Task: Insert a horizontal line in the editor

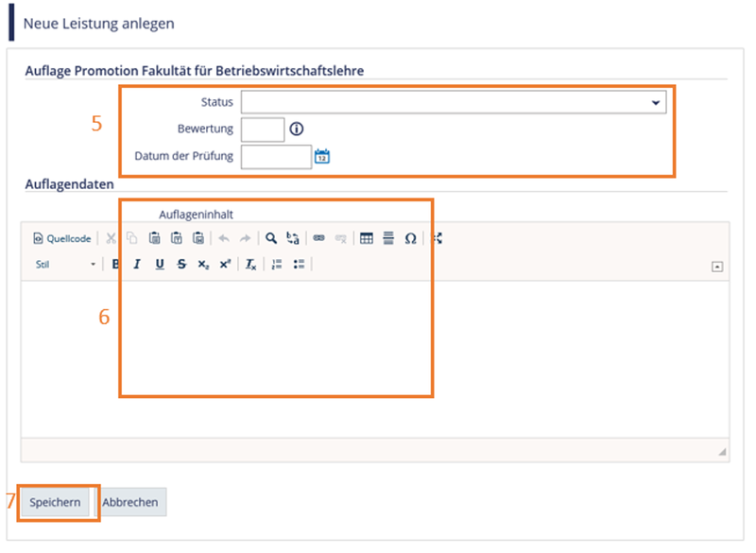Action: click(x=388, y=239)
